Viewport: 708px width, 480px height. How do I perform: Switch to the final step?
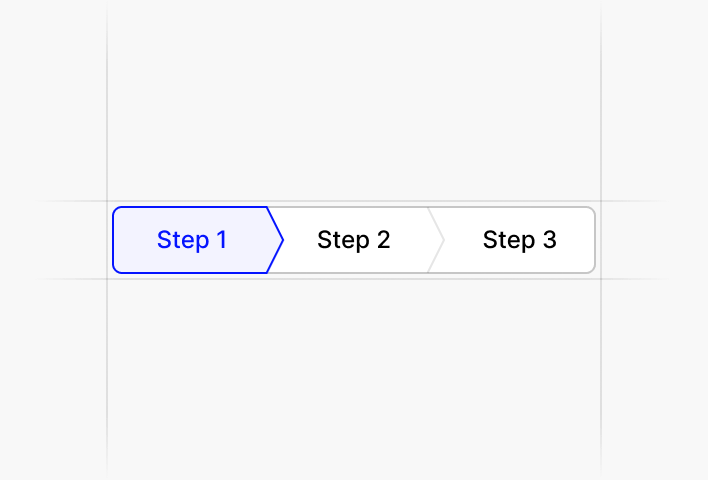pyautogui.click(x=519, y=240)
